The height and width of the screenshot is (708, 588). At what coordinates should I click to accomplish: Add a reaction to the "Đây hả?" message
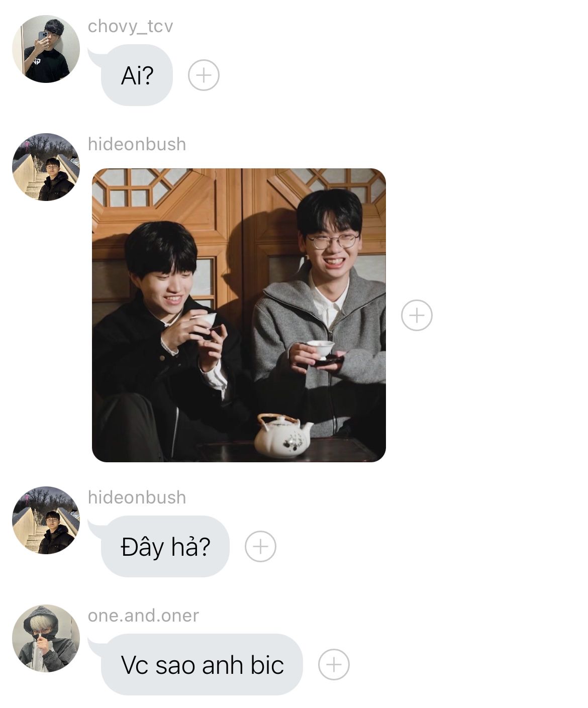pyautogui.click(x=260, y=546)
